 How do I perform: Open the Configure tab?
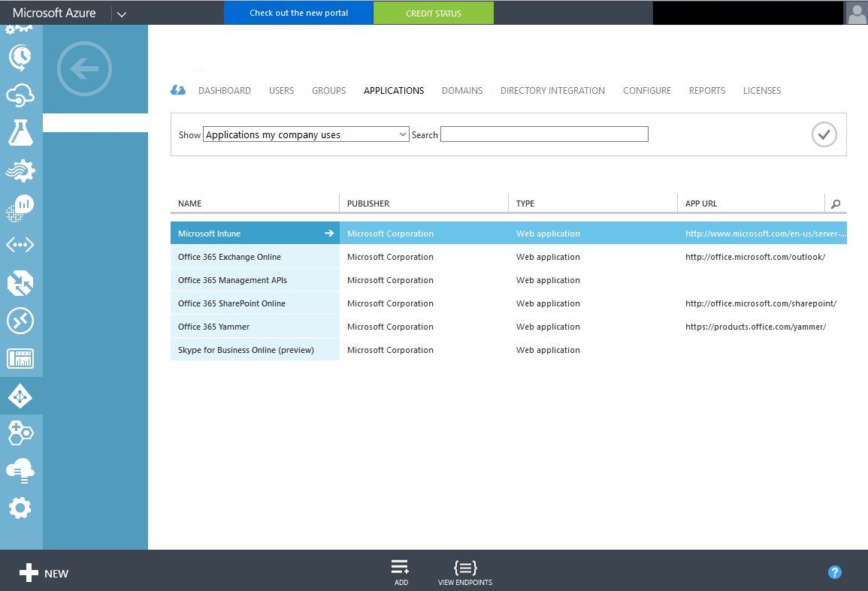pos(646,90)
